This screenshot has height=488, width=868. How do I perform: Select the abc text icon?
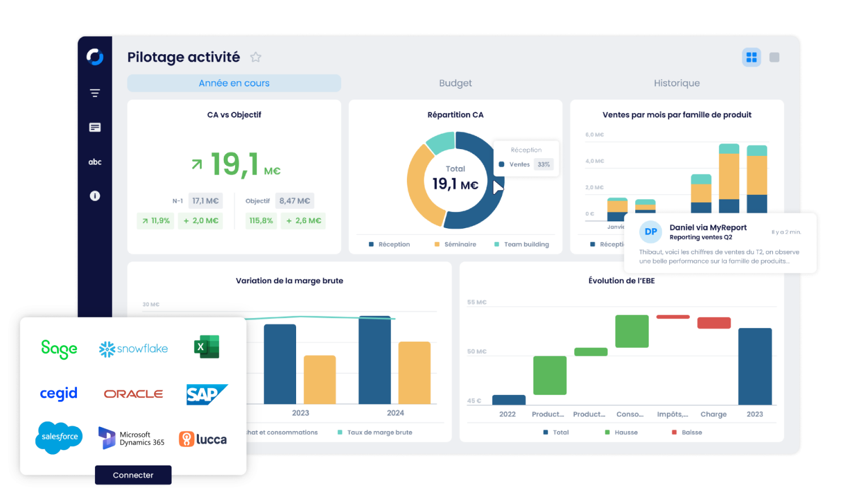click(x=95, y=162)
